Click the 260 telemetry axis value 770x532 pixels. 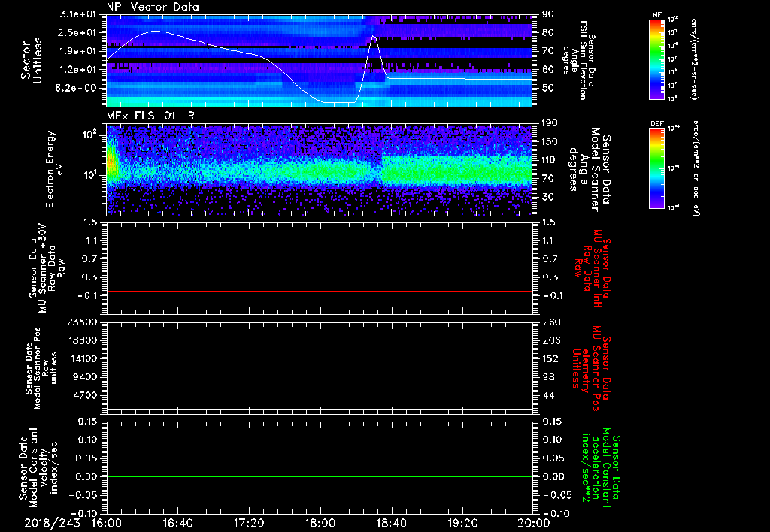[551, 322]
